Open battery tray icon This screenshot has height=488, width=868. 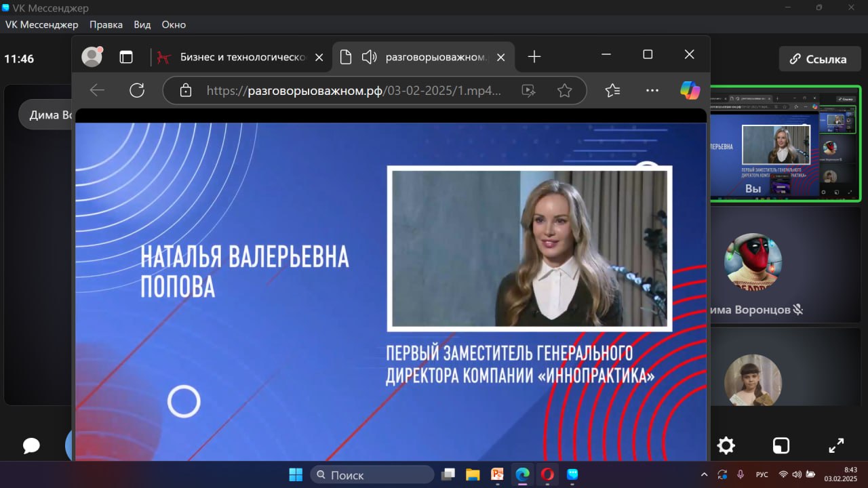pyautogui.click(x=810, y=474)
